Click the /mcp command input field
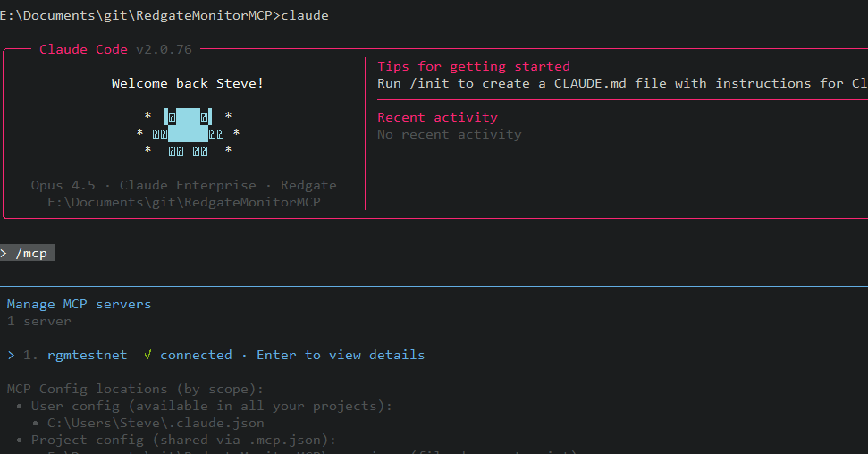The height and width of the screenshot is (454, 868). [x=28, y=253]
